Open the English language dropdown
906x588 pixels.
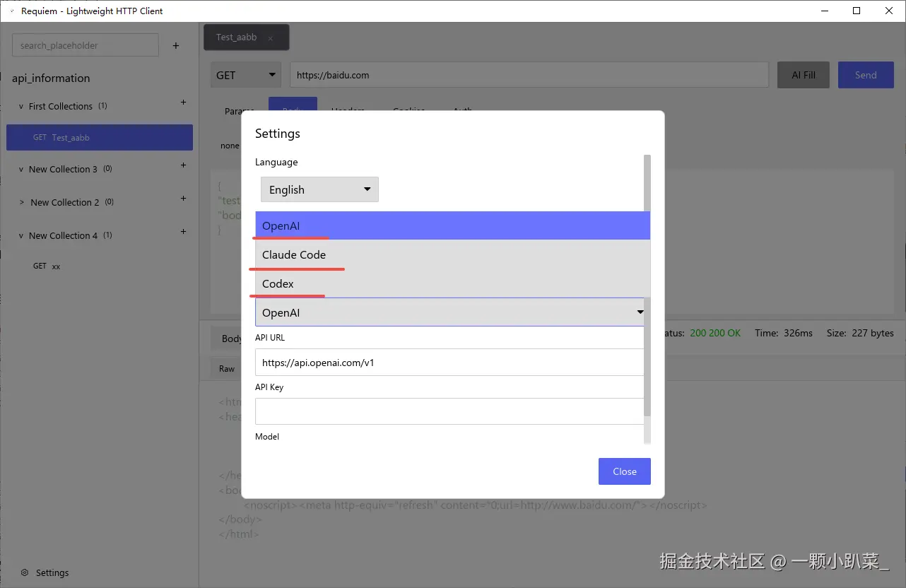(319, 189)
